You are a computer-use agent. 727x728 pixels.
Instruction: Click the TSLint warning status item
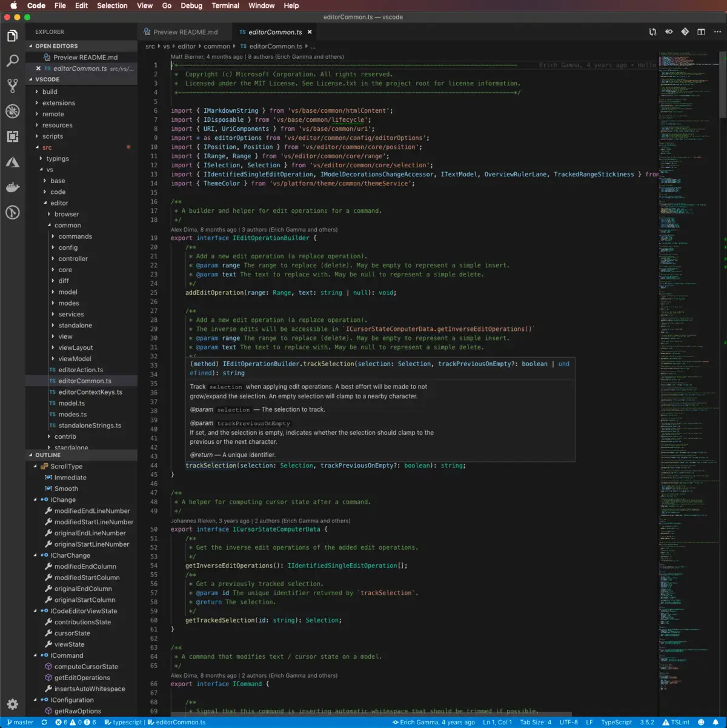[x=676, y=722]
